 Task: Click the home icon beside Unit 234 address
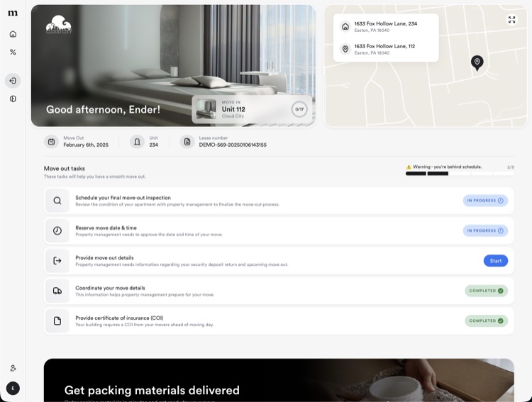(345, 26)
